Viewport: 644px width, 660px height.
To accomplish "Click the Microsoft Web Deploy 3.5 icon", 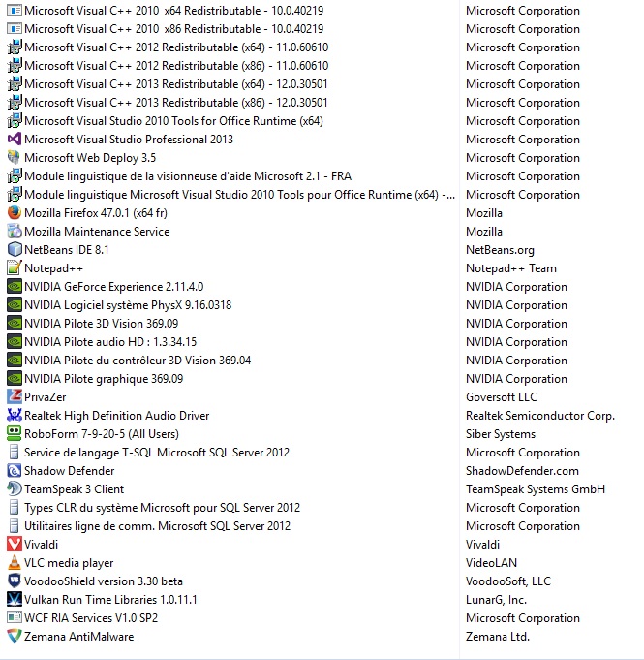I will pos(15,157).
